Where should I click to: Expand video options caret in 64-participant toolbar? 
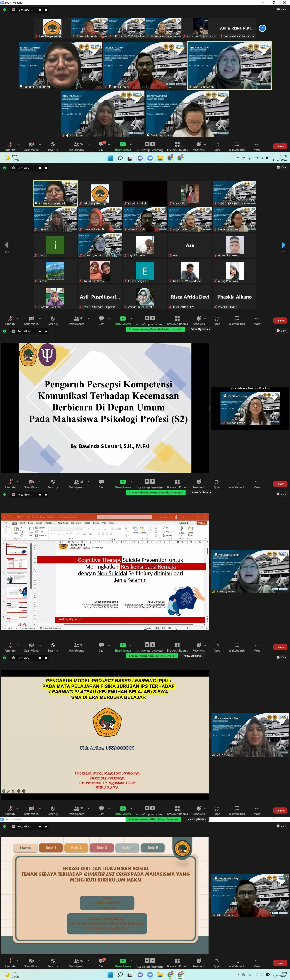coord(39,318)
